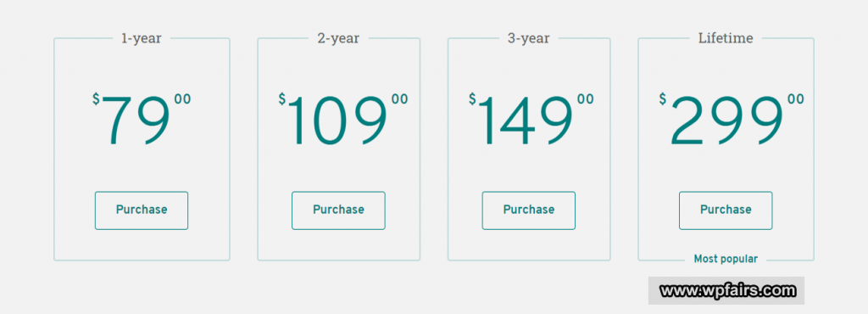Click Purchase button under 1-year plan
868x314 pixels.
(x=142, y=210)
